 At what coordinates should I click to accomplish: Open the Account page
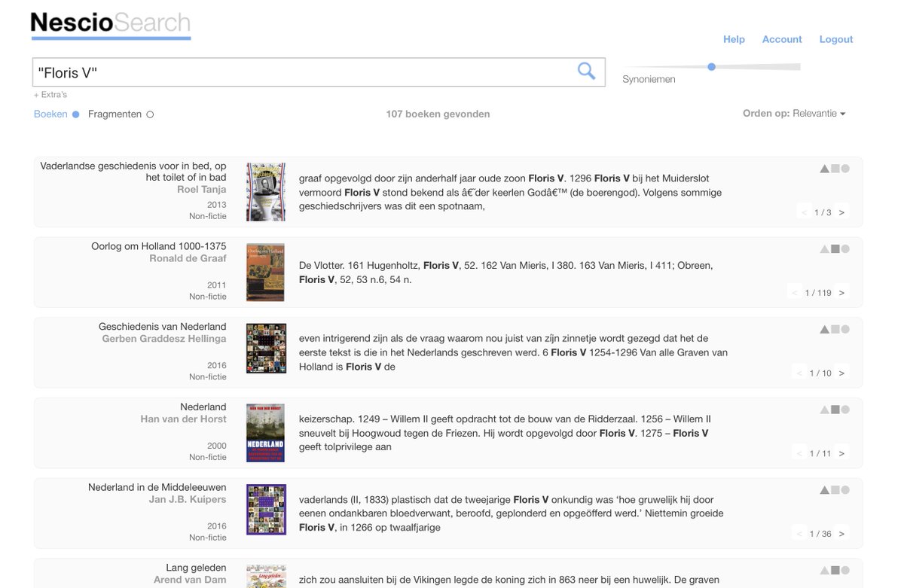click(x=782, y=39)
